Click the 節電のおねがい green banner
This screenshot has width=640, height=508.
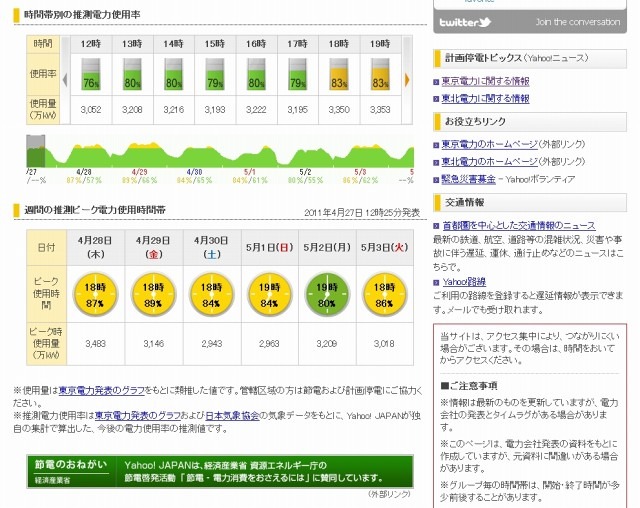coord(220,471)
